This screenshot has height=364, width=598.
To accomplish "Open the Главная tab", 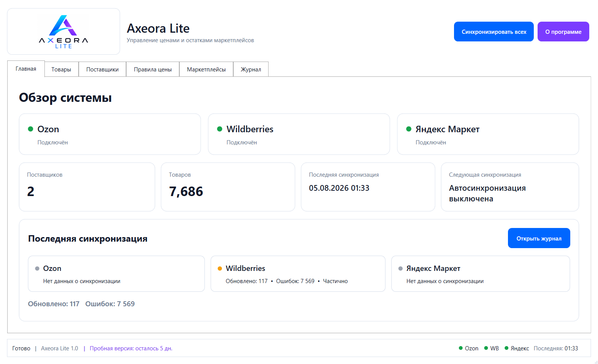I will (x=26, y=69).
